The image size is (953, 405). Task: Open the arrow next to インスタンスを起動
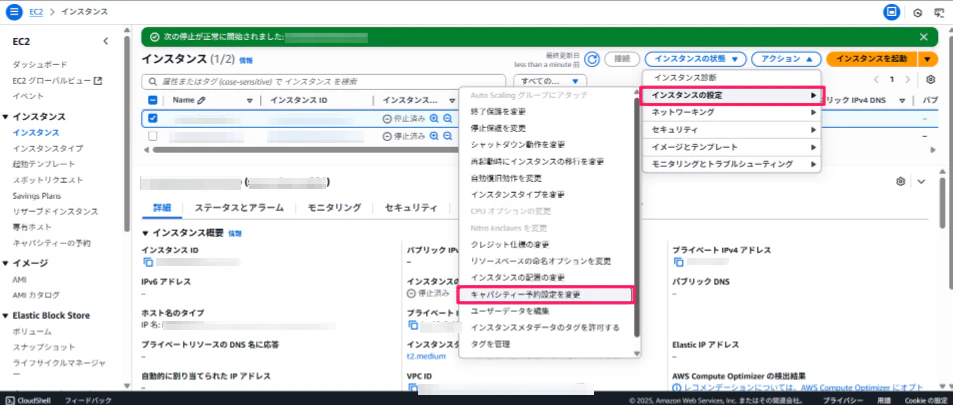click(x=926, y=59)
